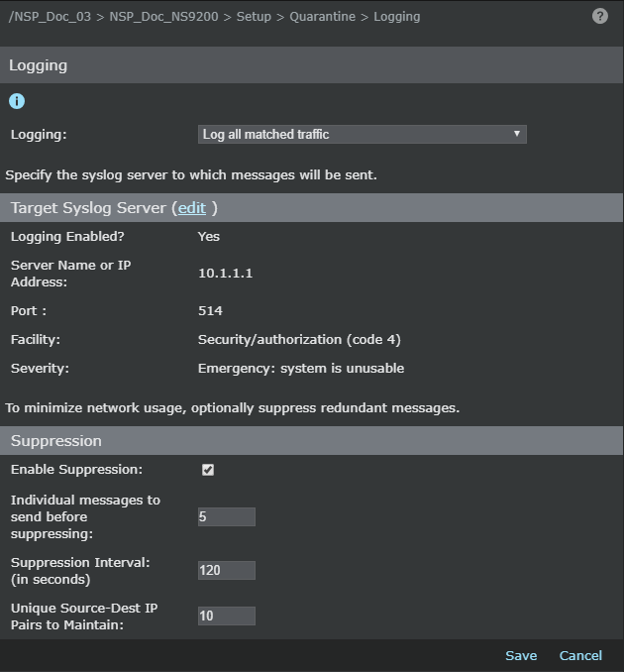Click the server IP value 10.1.1.1
This screenshot has width=624, height=672.
(x=225, y=274)
